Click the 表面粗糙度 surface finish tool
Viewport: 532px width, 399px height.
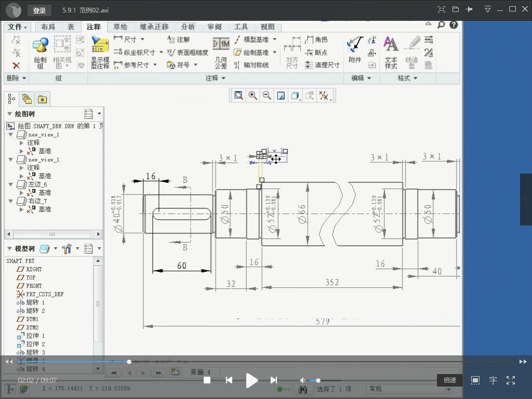point(187,52)
